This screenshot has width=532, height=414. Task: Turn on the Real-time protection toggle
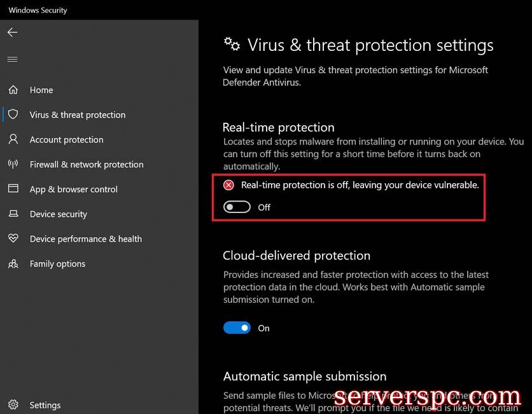point(237,207)
